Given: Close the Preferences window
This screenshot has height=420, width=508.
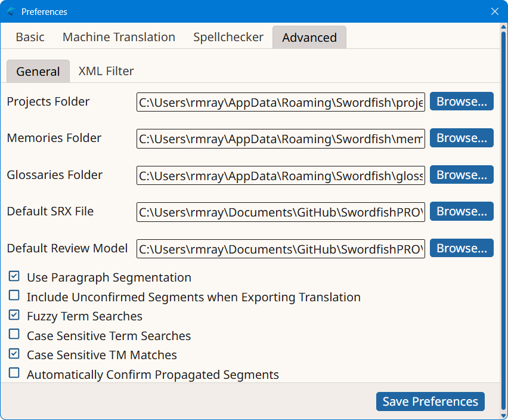Looking at the screenshot, I should 494,12.
